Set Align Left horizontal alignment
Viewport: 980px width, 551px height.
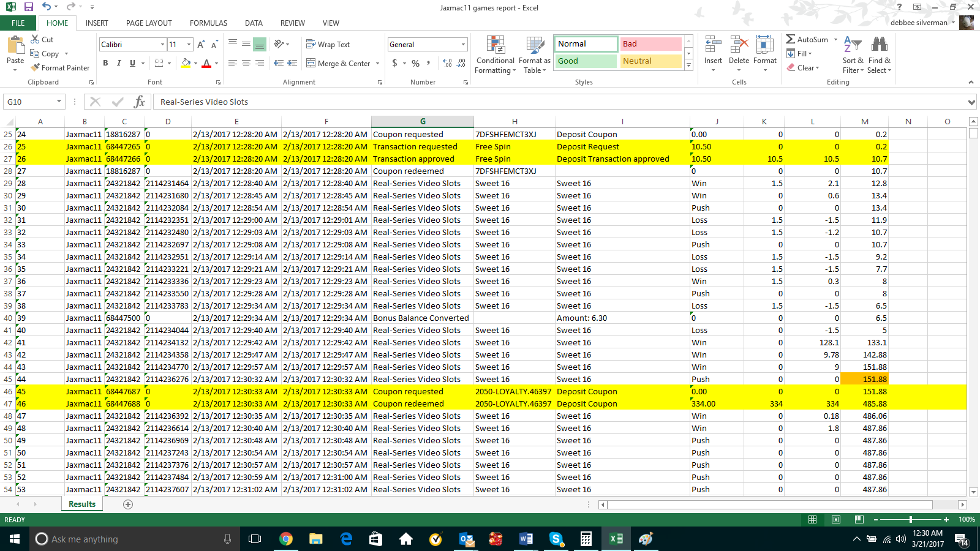click(x=232, y=63)
